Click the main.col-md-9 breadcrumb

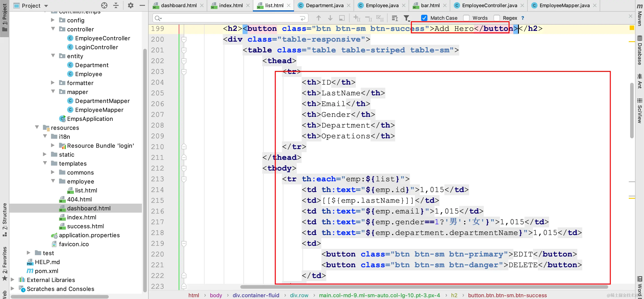pyautogui.click(x=379, y=295)
